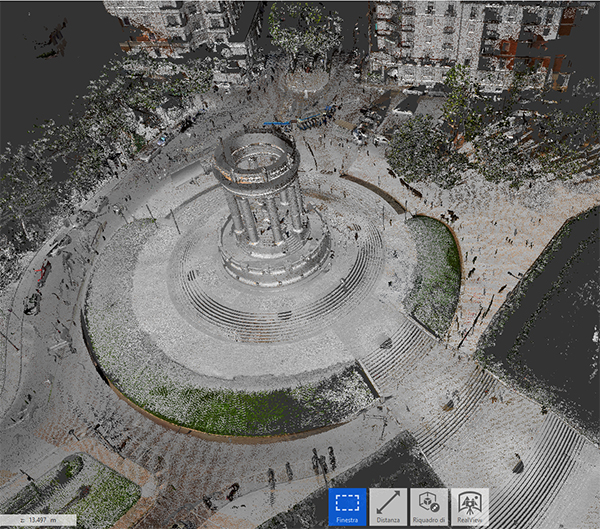This screenshot has height=529, width=600.
Task: Click the blue marker line above the monument
Action: click(x=277, y=123)
